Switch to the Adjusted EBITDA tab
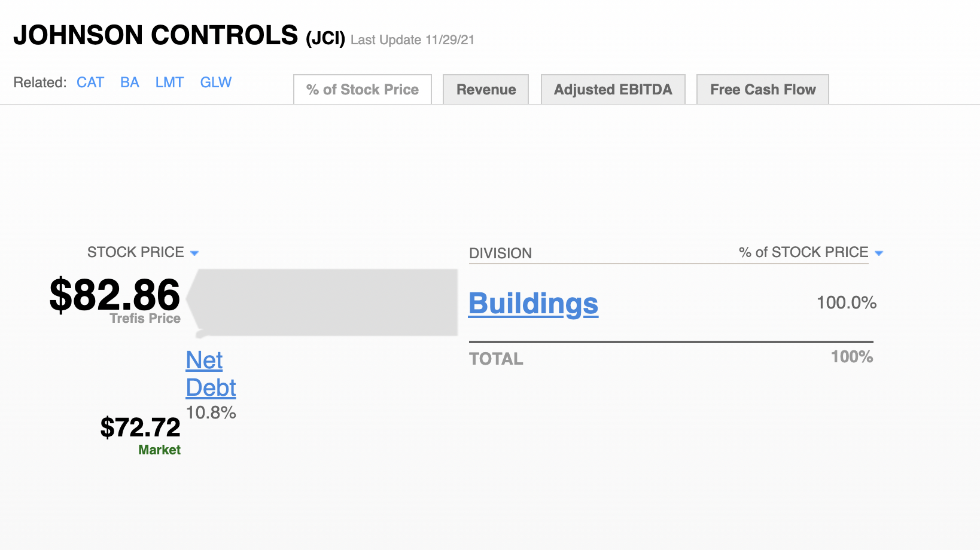 coord(613,89)
